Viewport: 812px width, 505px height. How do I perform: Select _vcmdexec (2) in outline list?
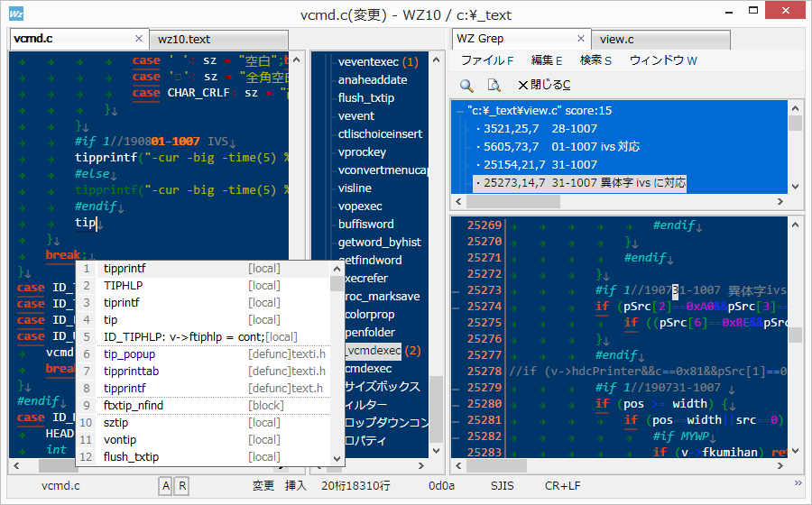383,351
